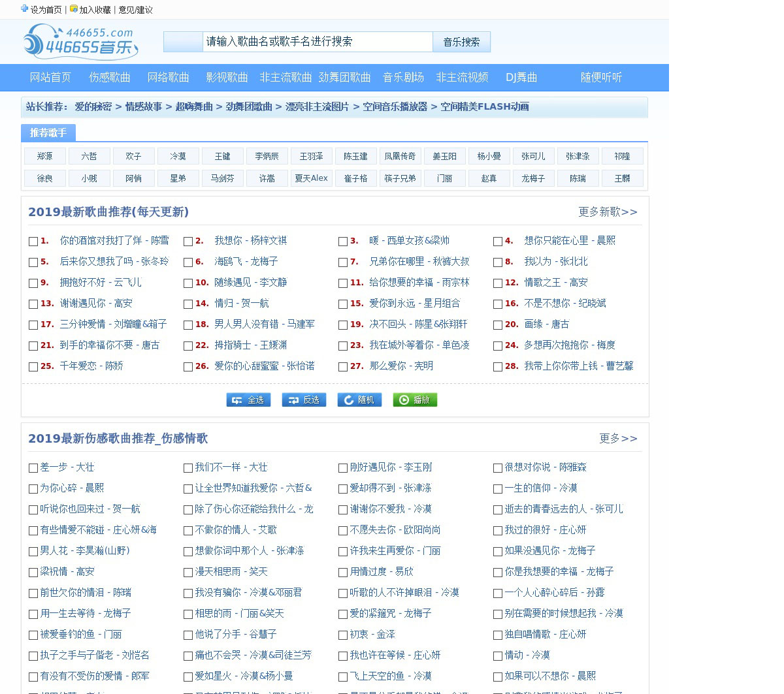Click the set-as-homepage icon at top
The image size is (784, 694).
25,9
